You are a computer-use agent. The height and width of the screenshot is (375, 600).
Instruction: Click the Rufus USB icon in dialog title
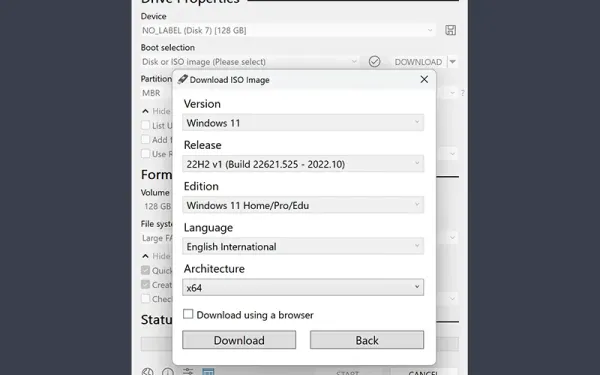tap(183, 79)
